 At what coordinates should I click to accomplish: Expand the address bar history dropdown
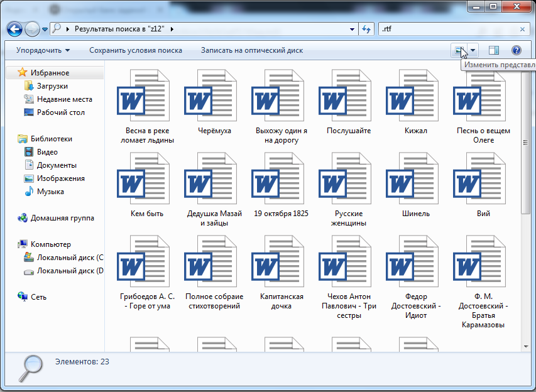(x=352, y=30)
